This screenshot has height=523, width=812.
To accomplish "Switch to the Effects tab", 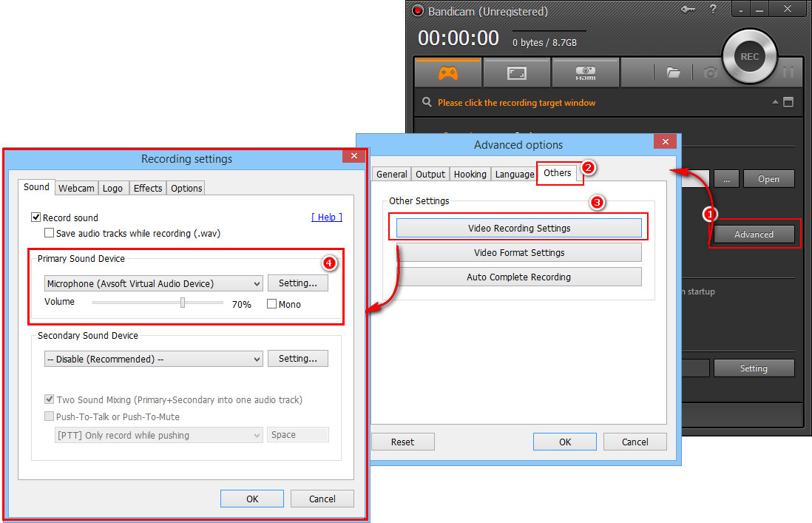I will (x=148, y=188).
